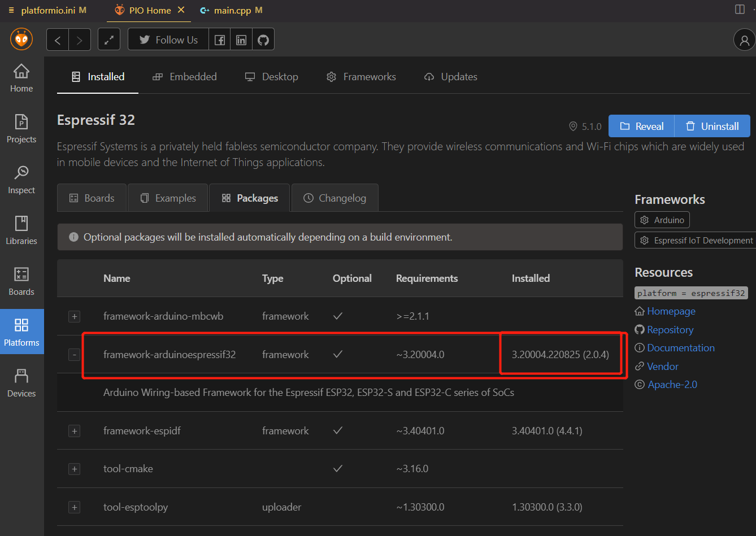Viewport: 756px width, 536px height.
Task: Open the Homepage link
Action: (671, 311)
